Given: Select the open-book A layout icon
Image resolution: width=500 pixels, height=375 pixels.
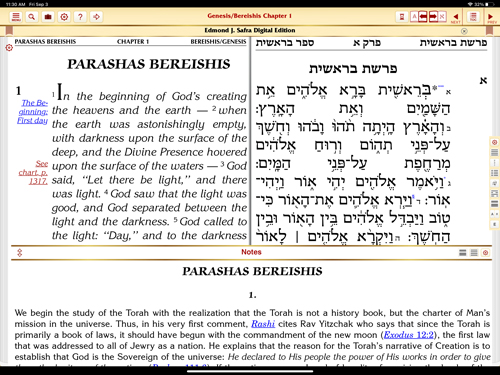Looking at the screenshot, I should (414, 16).
